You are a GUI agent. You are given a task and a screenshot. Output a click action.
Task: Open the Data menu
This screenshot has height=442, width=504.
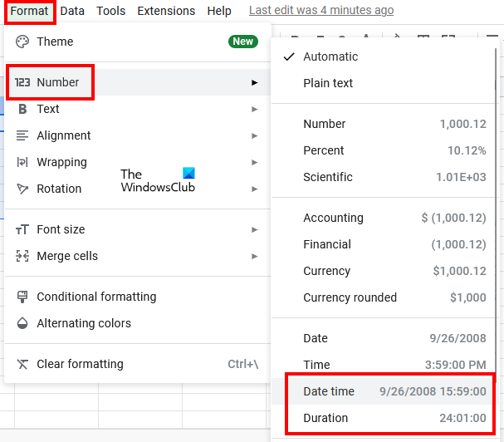(x=72, y=11)
